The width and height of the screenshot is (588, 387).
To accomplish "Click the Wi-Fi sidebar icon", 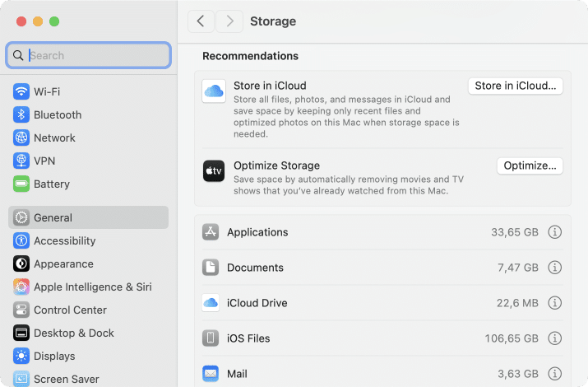I will coord(21,91).
